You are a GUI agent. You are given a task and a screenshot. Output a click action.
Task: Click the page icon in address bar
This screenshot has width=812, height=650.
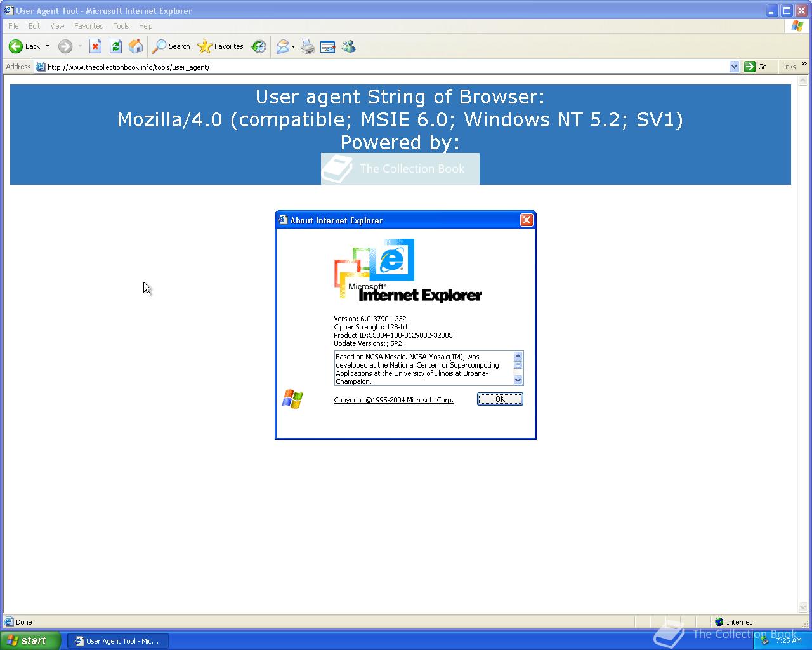tap(41, 67)
